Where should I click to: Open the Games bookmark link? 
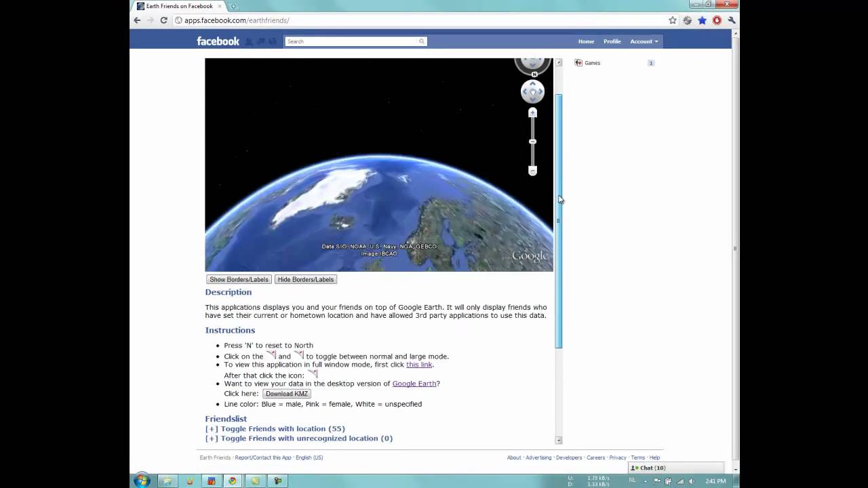[x=592, y=63]
